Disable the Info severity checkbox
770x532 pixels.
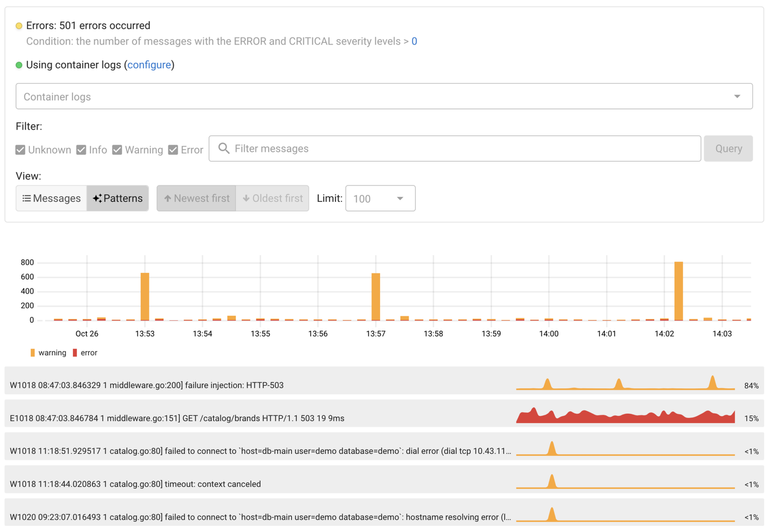click(x=81, y=149)
